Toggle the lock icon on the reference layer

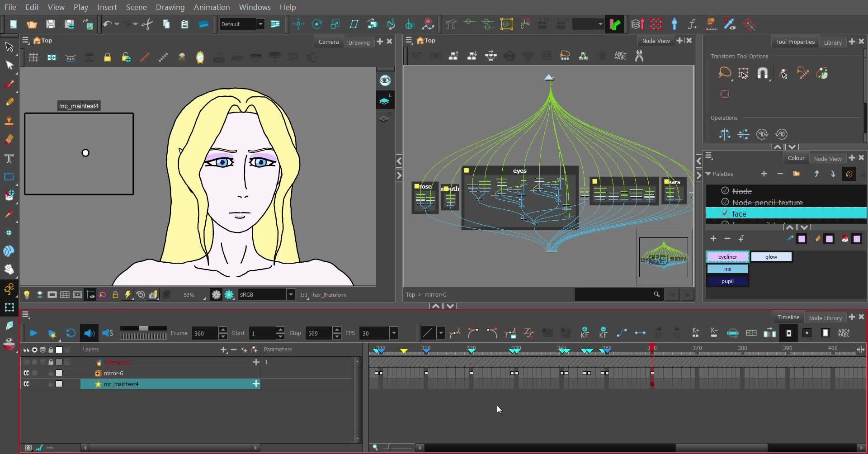(x=51, y=362)
